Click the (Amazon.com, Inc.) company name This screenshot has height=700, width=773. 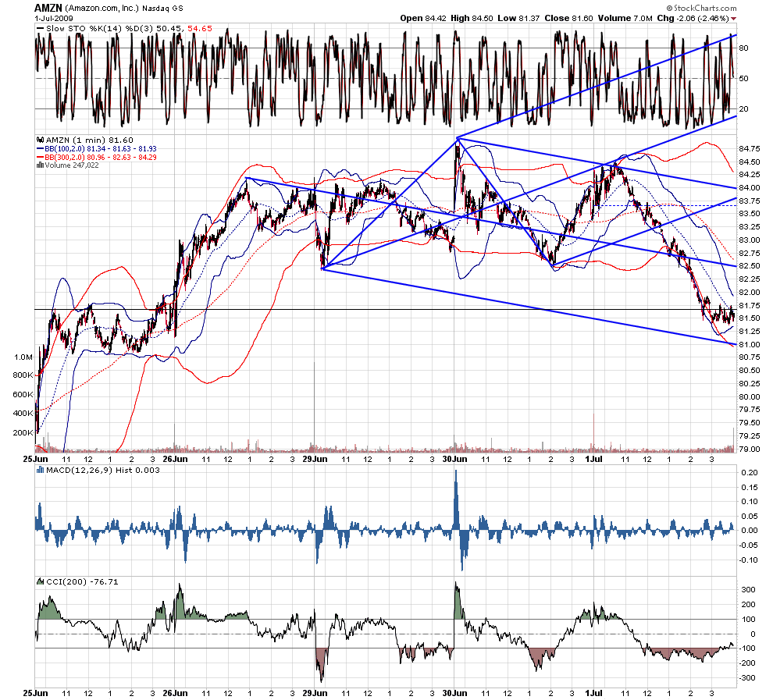click(x=102, y=9)
